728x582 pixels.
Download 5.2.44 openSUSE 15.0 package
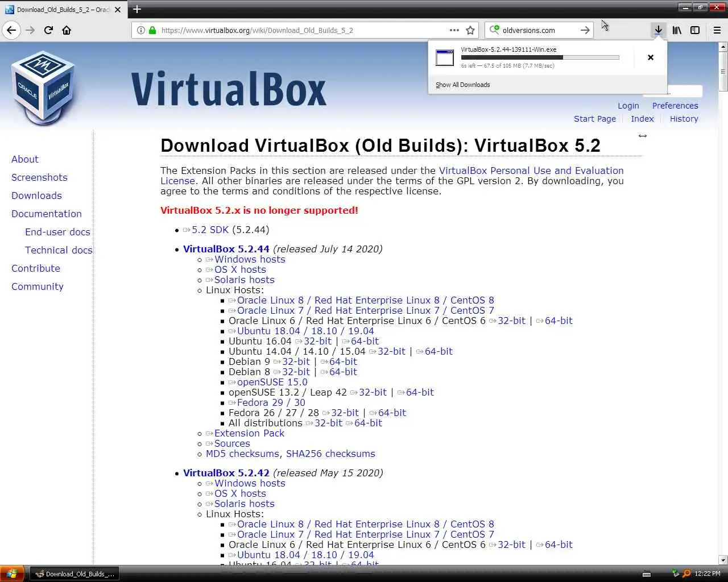(x=272, y=382)
